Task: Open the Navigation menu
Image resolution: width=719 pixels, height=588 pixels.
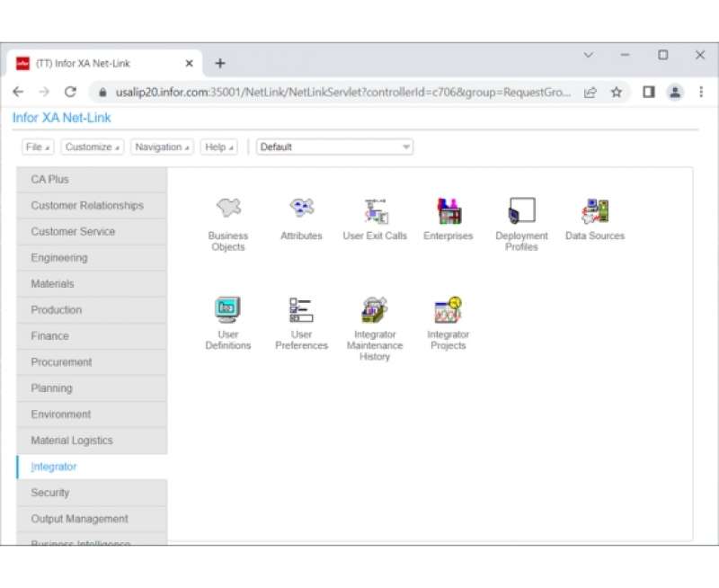Action: coord(161,147)
